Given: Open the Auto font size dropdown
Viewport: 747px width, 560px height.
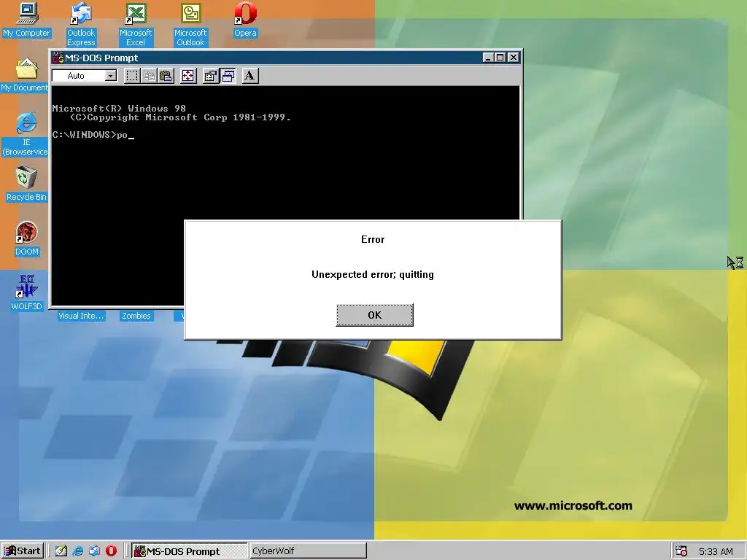Looking at the screenshot, I should (111, 76).
